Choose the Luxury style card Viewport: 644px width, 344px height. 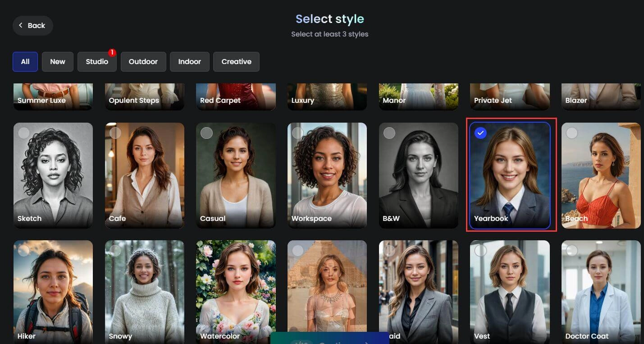click(x=327, y=96)
